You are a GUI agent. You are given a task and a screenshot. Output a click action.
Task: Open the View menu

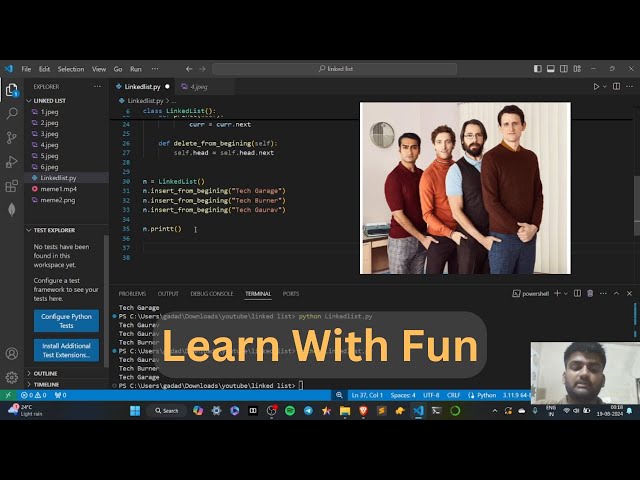(99, 69)
